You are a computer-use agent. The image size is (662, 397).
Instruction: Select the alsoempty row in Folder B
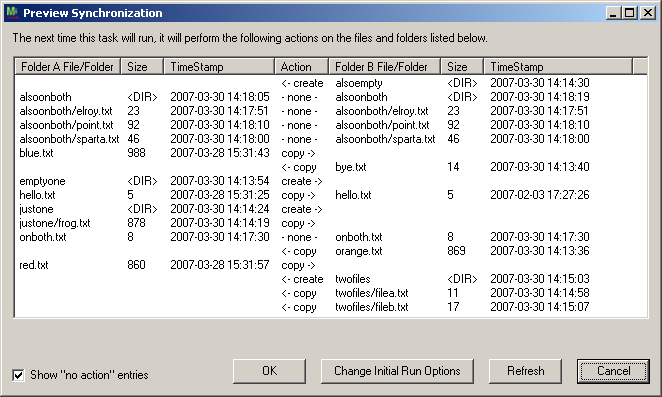point(359,83)
